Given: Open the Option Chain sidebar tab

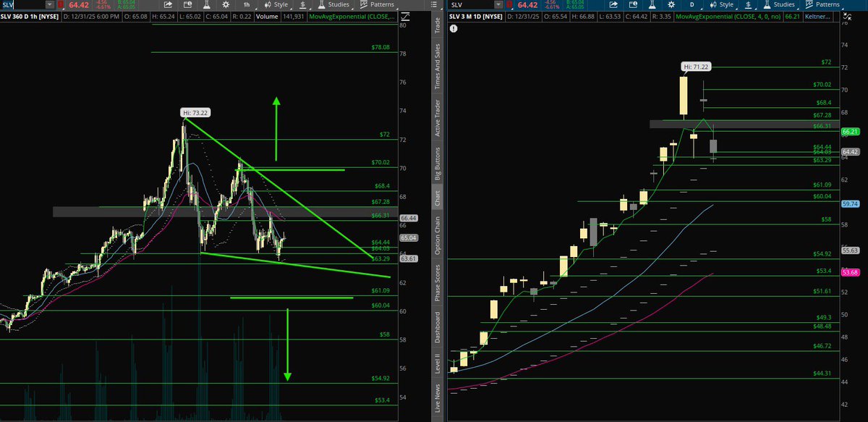Looking at the screenshot, I should click(439, 239).
